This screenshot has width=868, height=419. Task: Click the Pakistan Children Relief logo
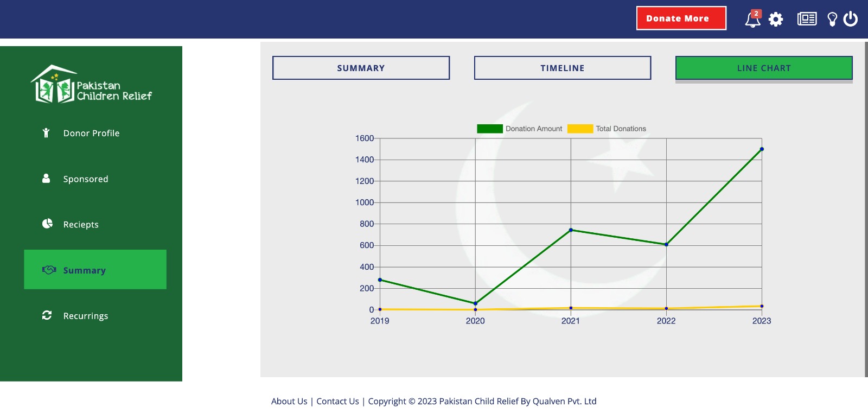point(91,85)
